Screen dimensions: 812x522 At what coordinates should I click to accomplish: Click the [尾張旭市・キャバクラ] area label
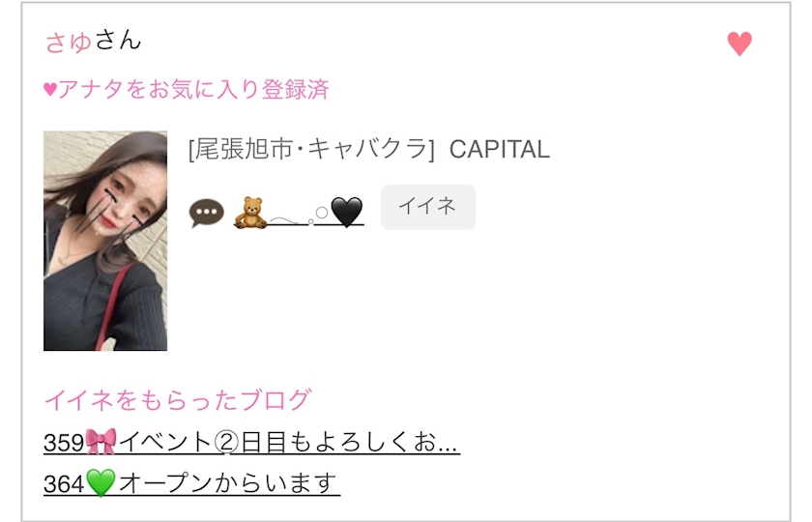pyautogui.click(x=311, y=150)
